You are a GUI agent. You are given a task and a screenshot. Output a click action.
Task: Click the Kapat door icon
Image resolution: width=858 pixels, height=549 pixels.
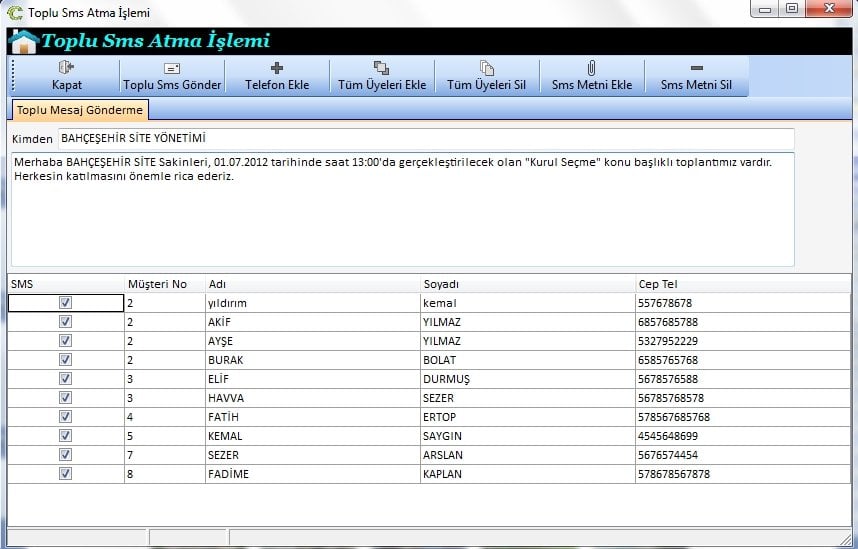(67, 68)
